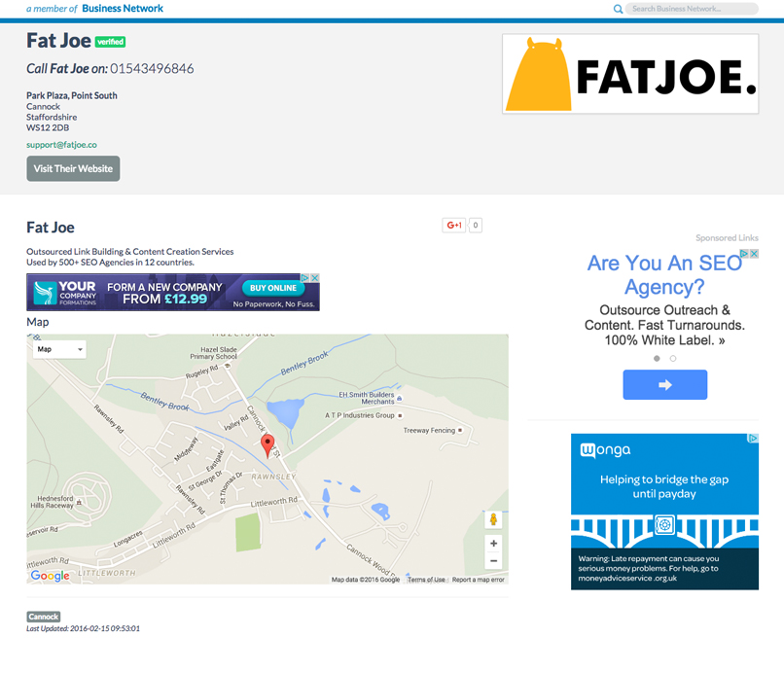
Task: Open the Map type dropdown
Action: pyautogui.click(x=59, y=349)
